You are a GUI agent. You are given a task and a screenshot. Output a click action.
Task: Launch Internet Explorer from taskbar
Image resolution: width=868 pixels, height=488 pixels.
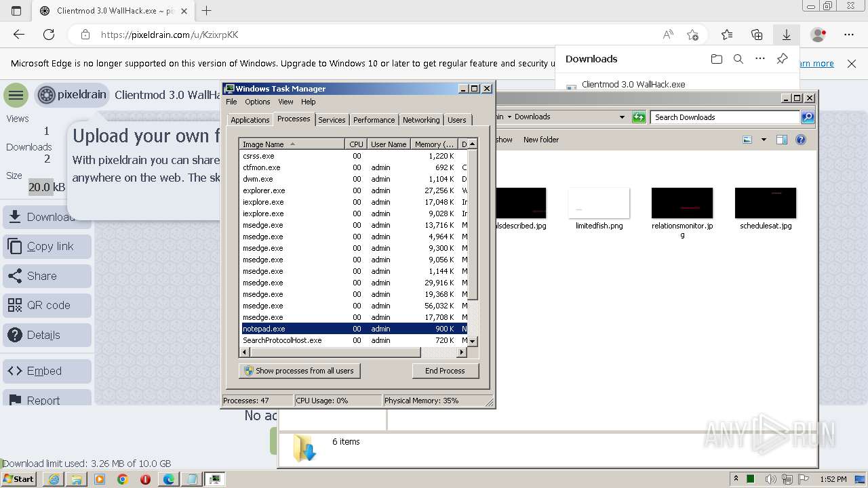54,479
